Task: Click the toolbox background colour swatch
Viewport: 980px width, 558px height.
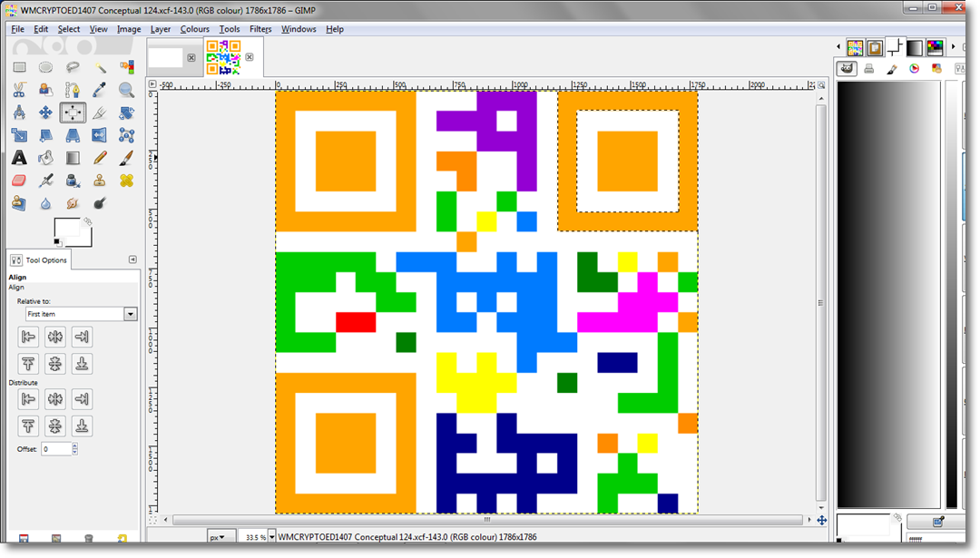Action: click(x=85, y=240)
